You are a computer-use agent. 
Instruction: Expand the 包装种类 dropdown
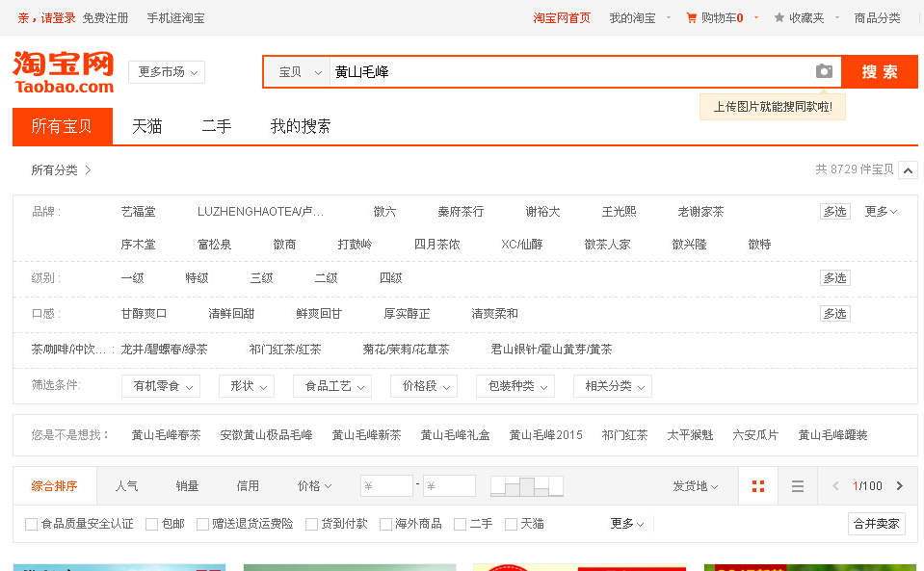coord(515,386)
